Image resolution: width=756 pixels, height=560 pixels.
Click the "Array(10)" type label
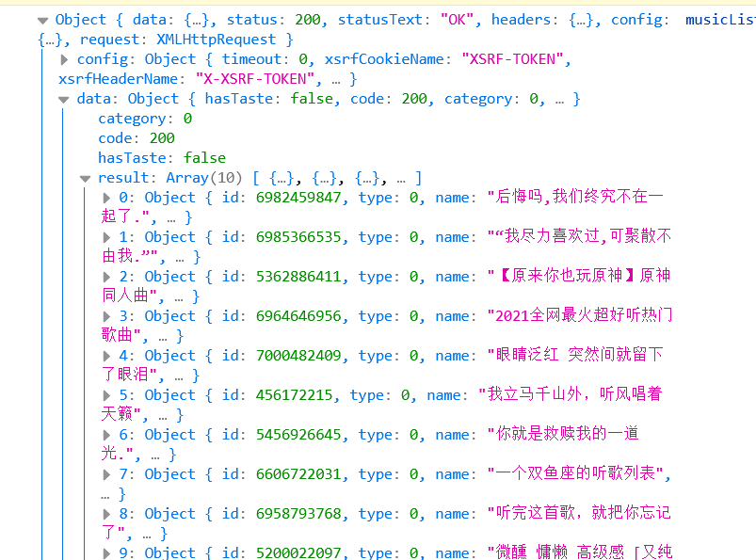click(x=204, y=178)
